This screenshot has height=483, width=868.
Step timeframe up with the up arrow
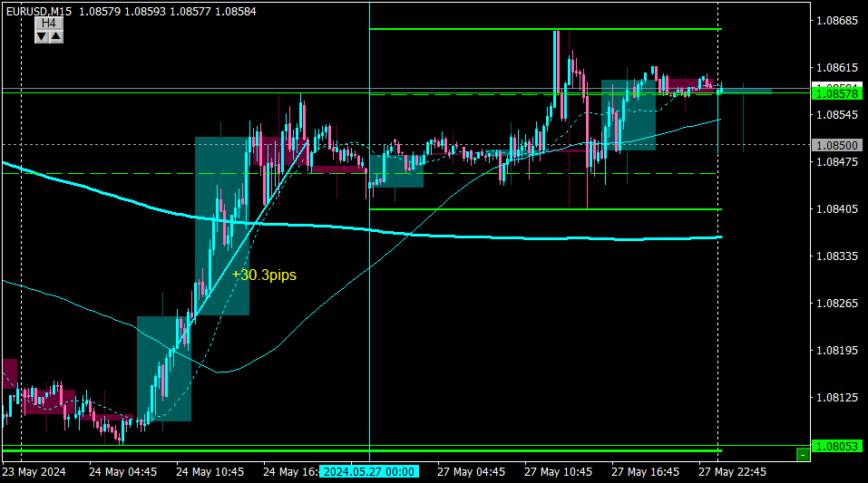coord(56,36)
